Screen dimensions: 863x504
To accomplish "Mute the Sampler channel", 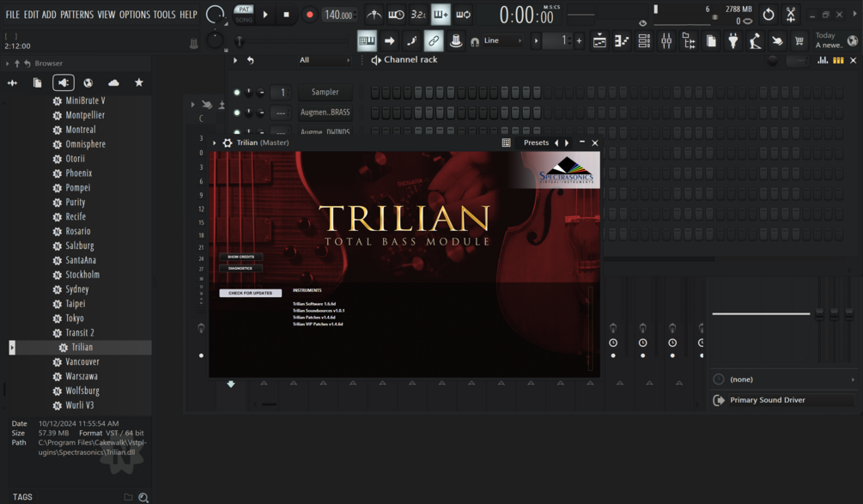I will coord(237,93).
